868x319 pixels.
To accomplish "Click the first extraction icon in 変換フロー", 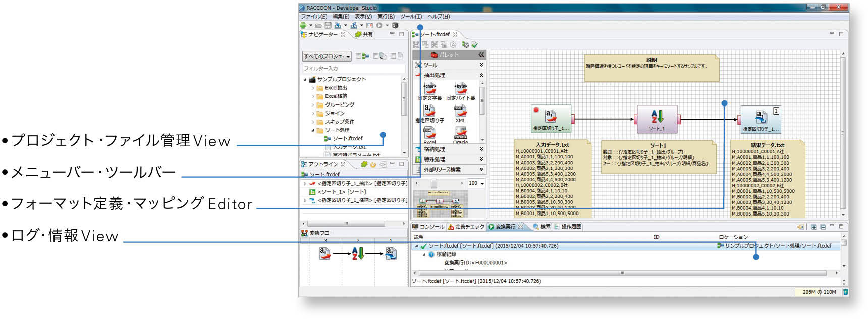I will click(x=325, y=253).
